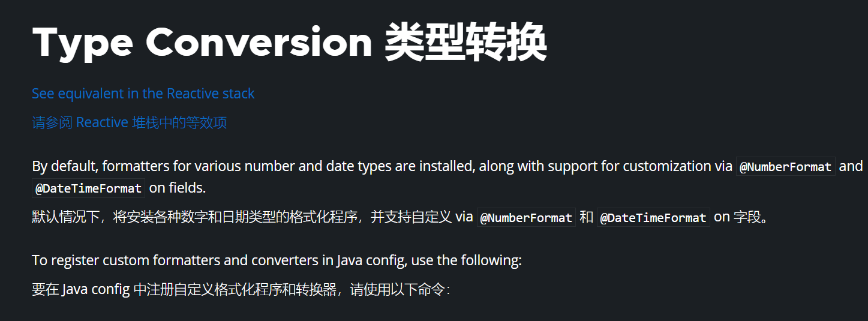
Task: Click the word "Type" in the page heading
Action: [x=82, y=43]
